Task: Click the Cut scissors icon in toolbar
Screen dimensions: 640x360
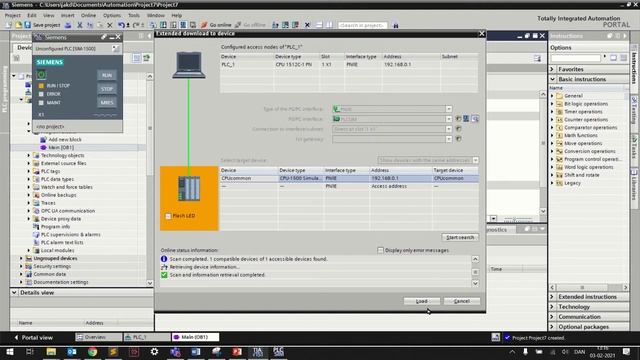Action: 80,25
